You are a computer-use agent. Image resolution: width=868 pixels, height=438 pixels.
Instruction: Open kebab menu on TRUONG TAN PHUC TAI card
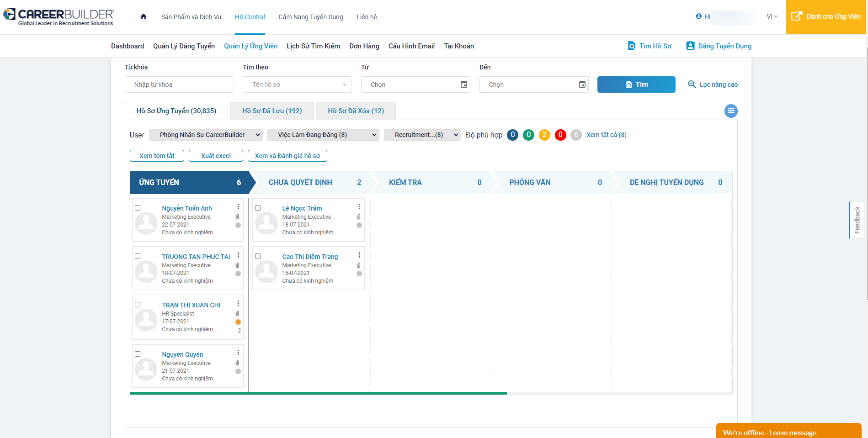point(238,255)
